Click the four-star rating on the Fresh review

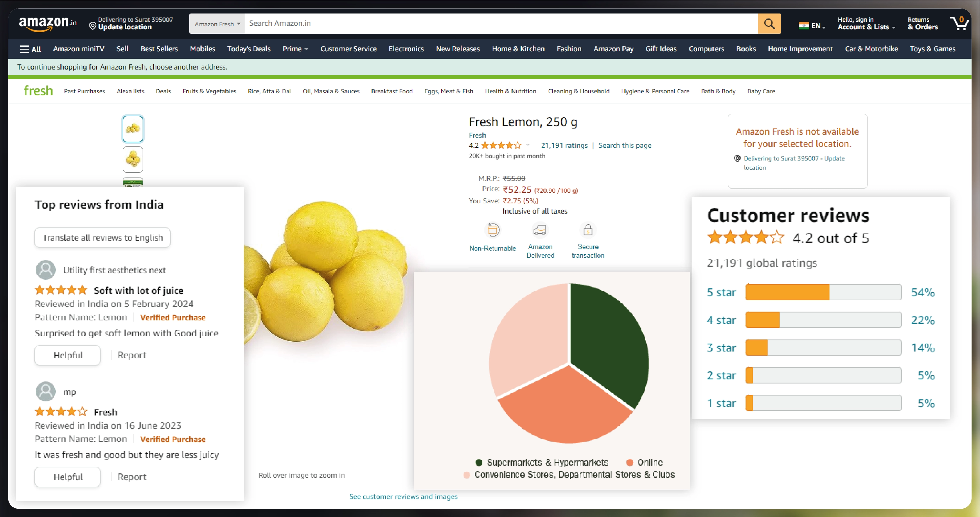coord(61,412)
